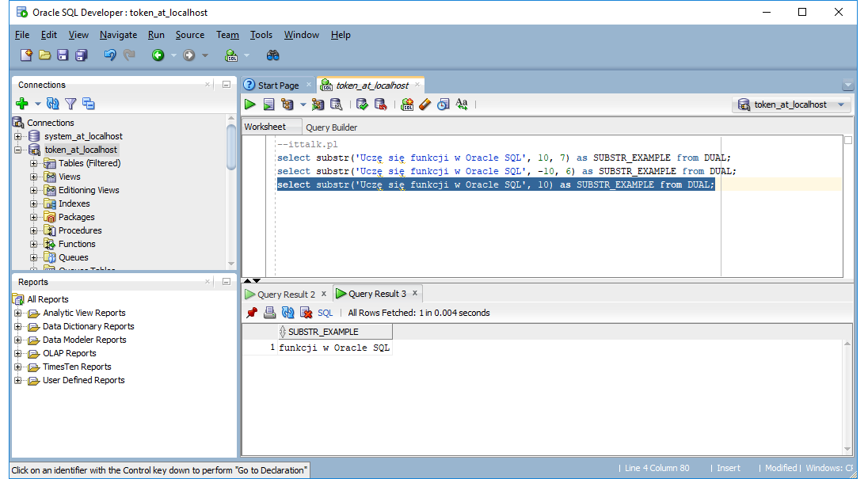Expand the Views node
This screenshot has width=868, height=479.
[x=34, y=177]
